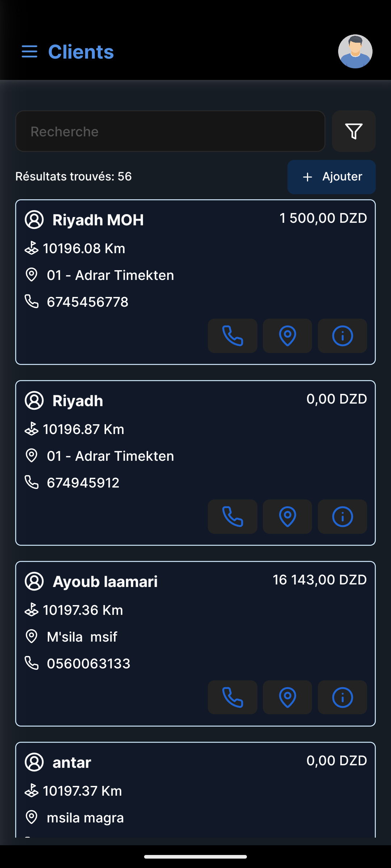This screenshot has height=868, width=391.
Task: Open info for Riyadh 674945912 client
Action: (x=342, y=516)
